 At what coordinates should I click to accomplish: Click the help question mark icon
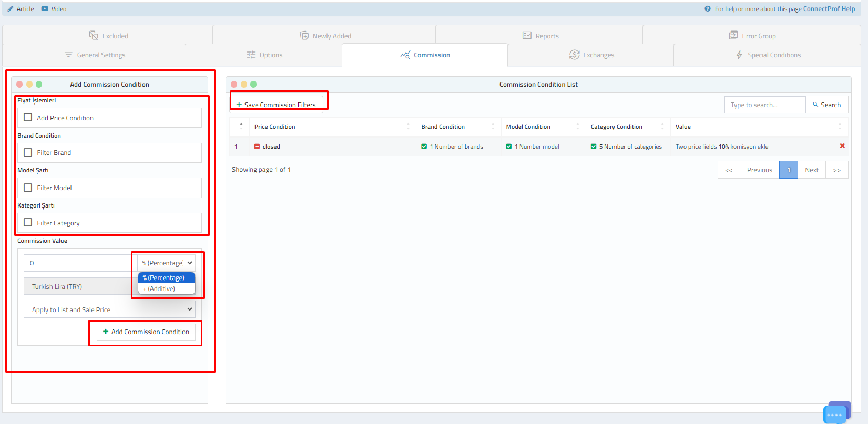(708, 9)
